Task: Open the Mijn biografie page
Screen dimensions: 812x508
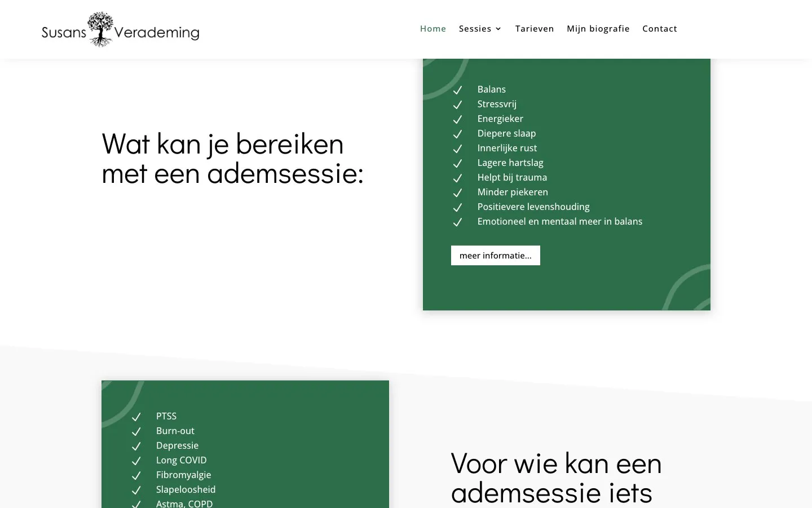Action: pos(598,29)
